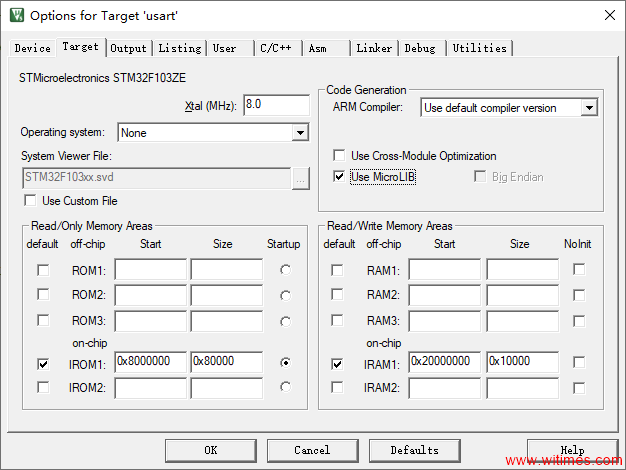Enable NoInit for RAM3
626x470 pixels.
[579, 321]
